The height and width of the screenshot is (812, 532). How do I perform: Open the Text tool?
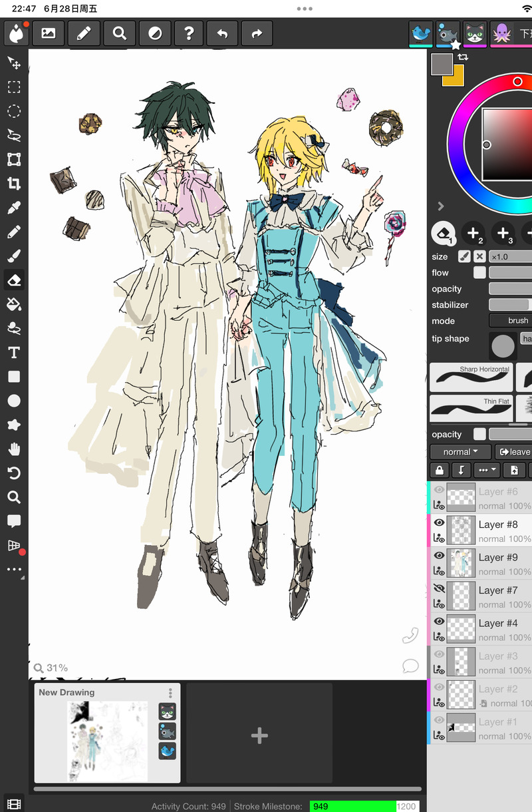[14, 352]
